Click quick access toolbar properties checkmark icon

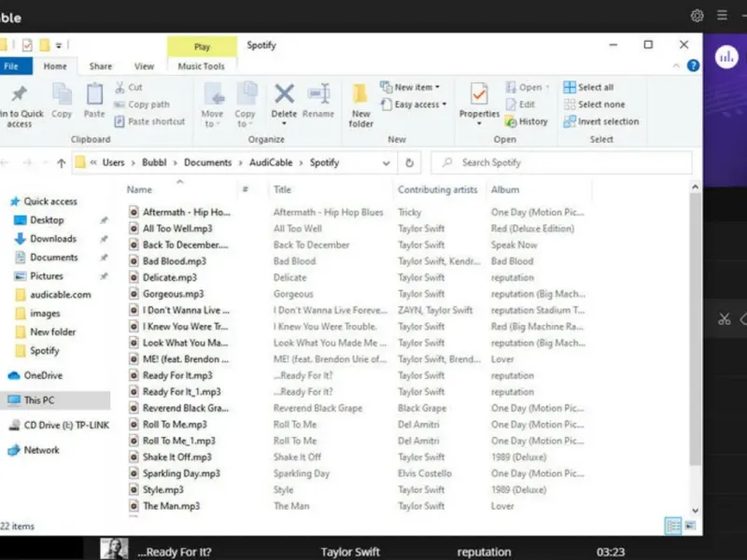coord(27,45)
